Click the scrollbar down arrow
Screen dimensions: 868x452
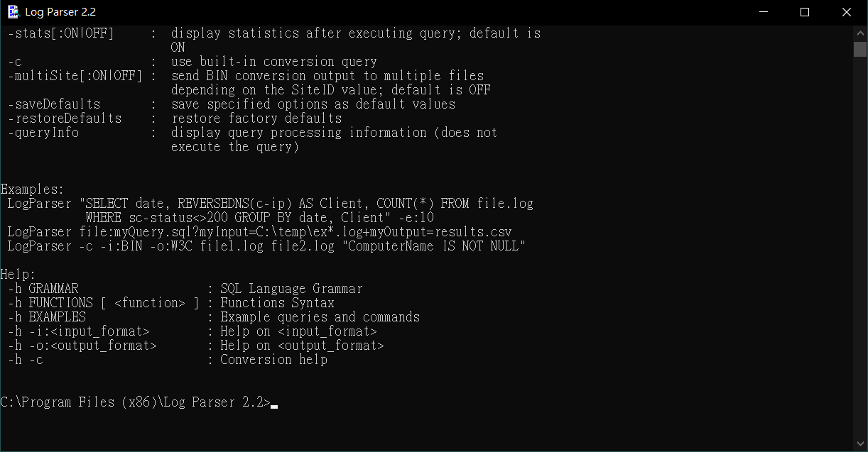[859, 444]
